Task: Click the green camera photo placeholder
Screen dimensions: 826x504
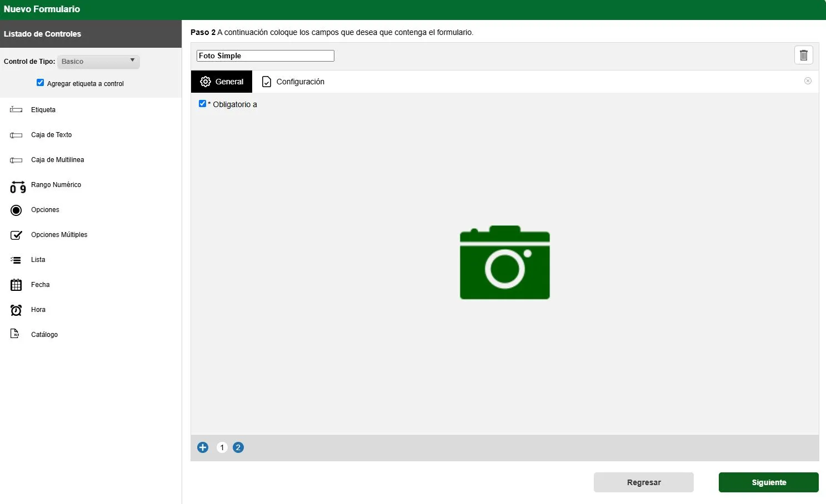Action: coord(505,262)
